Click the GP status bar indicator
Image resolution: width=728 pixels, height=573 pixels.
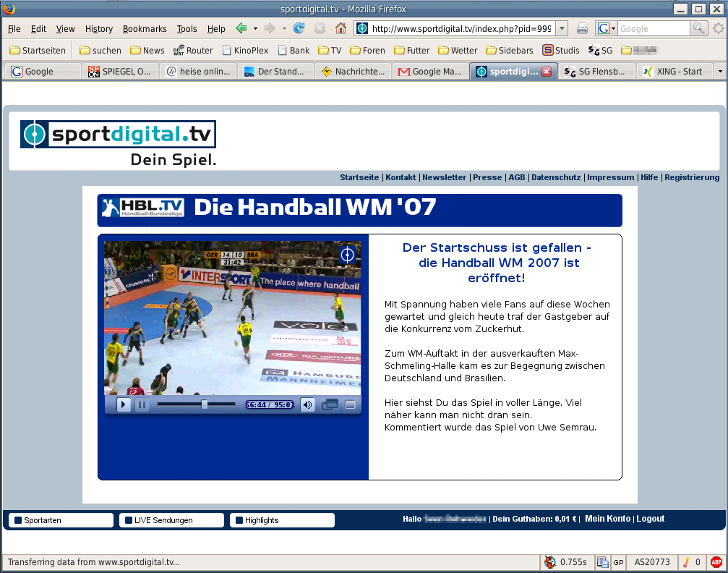618,562
